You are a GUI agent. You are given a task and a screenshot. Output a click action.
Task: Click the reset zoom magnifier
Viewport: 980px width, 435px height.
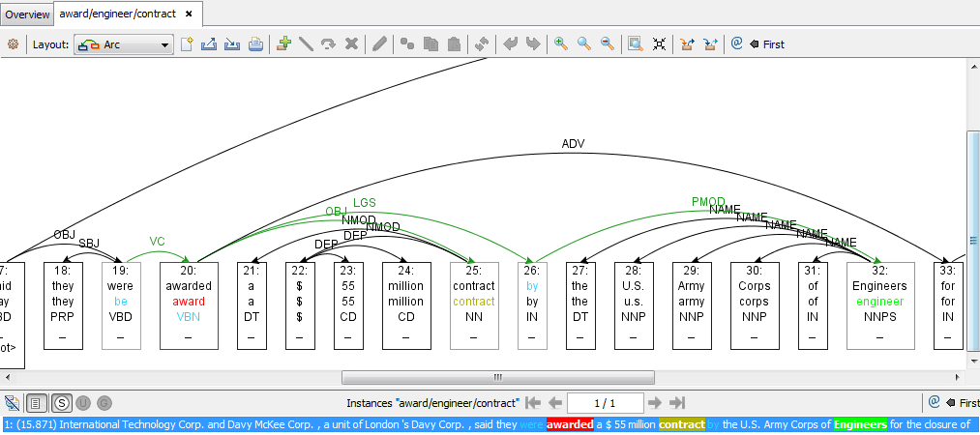click(584, 43)
